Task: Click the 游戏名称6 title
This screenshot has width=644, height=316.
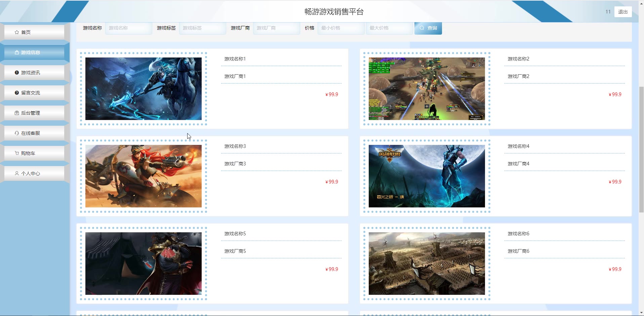Action: pyautogui.click(x=518, y=234)
